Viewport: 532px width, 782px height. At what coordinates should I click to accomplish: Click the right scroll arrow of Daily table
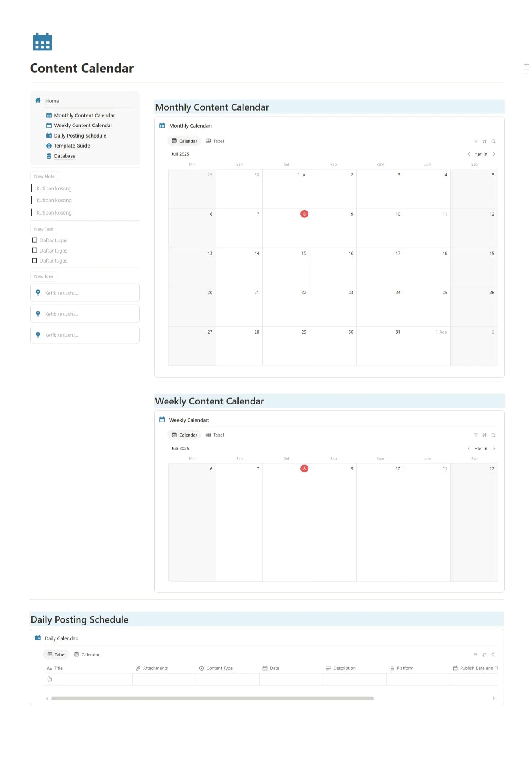[x=494, y=698]
